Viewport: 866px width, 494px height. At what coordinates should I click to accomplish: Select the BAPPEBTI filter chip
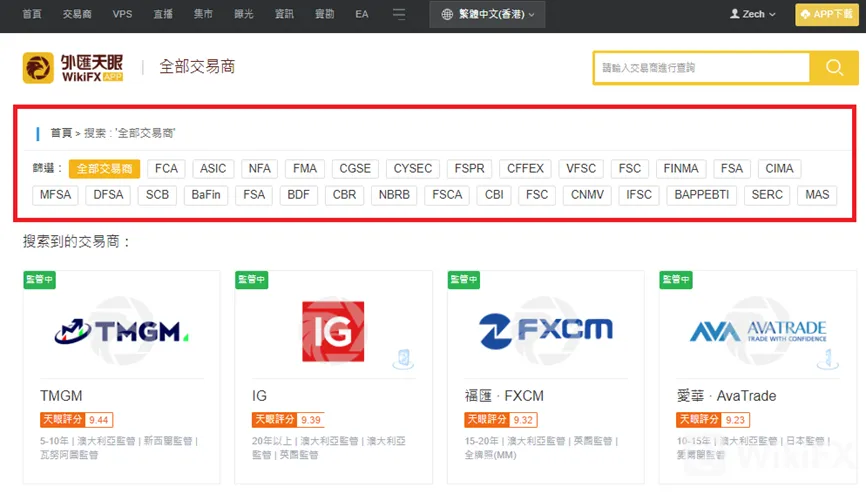tap(702, 195)
